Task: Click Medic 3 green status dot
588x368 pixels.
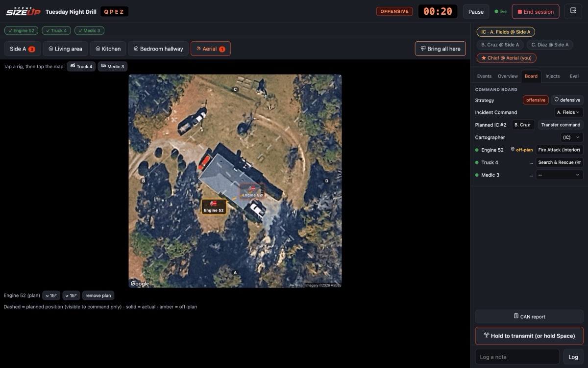Action: [x=477, y=175]
